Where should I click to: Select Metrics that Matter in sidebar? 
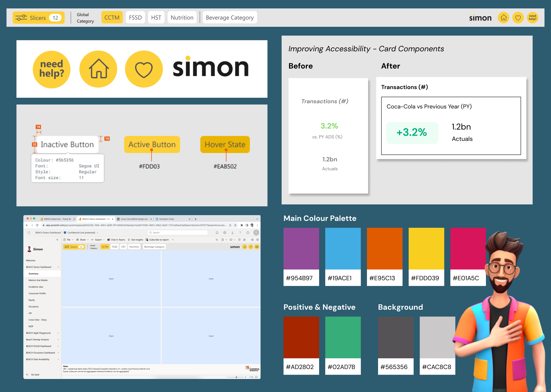point(38,280)
